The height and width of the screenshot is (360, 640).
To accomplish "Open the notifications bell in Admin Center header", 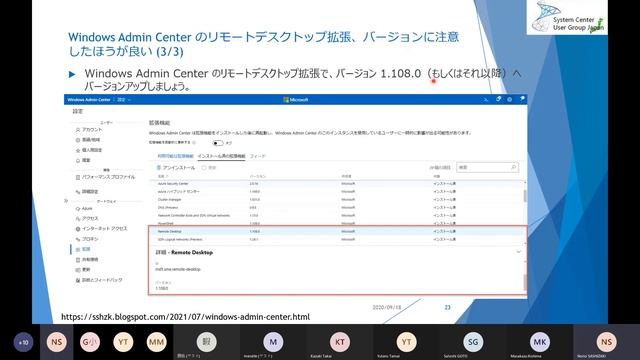I will tap(498, 99).
